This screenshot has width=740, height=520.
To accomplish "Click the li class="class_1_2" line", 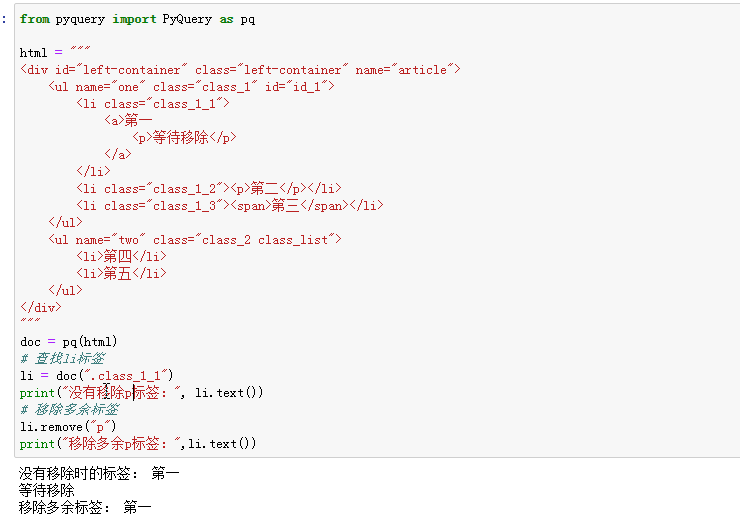I will (208, 188).
